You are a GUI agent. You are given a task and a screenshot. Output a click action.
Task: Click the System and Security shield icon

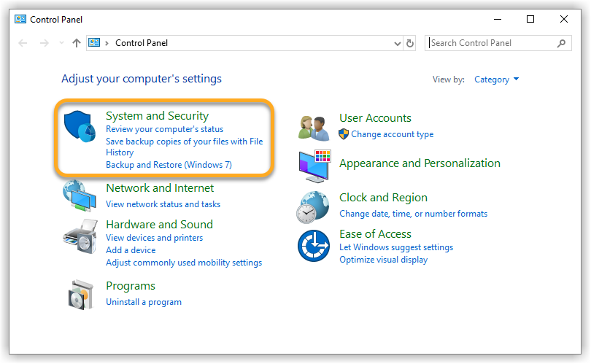[80, 128]
